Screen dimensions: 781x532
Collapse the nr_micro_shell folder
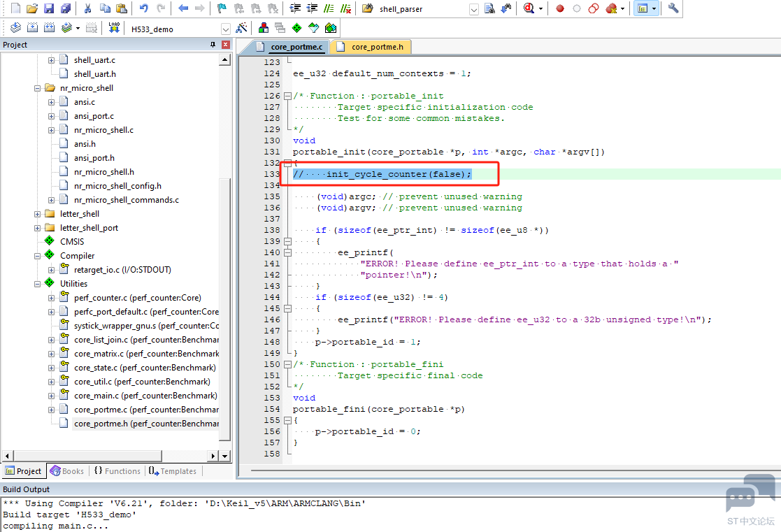[x=37, y=88]
